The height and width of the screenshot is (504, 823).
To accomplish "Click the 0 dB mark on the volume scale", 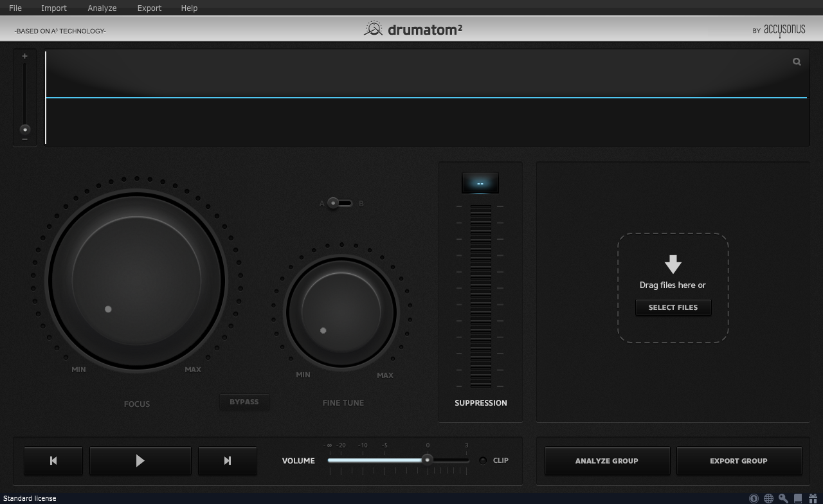I will pyautogui.click(x=428, y=445).
